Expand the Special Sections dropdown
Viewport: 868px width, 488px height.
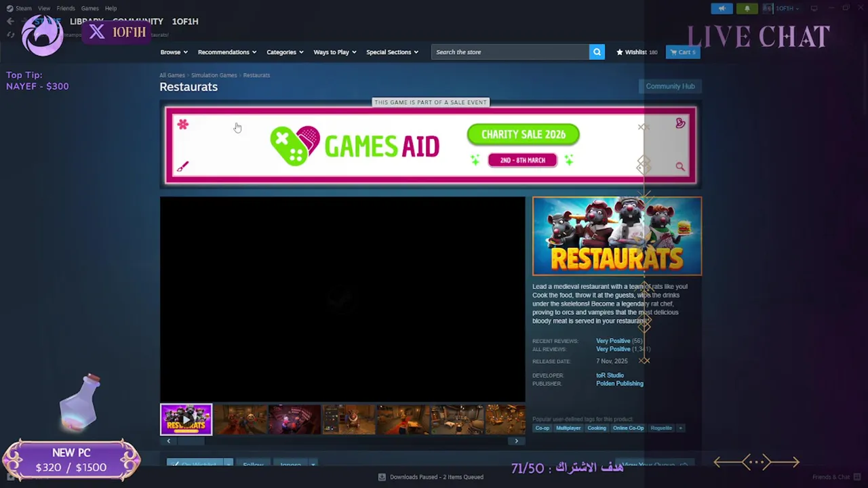pyautogui.click(x=392, y=52)
